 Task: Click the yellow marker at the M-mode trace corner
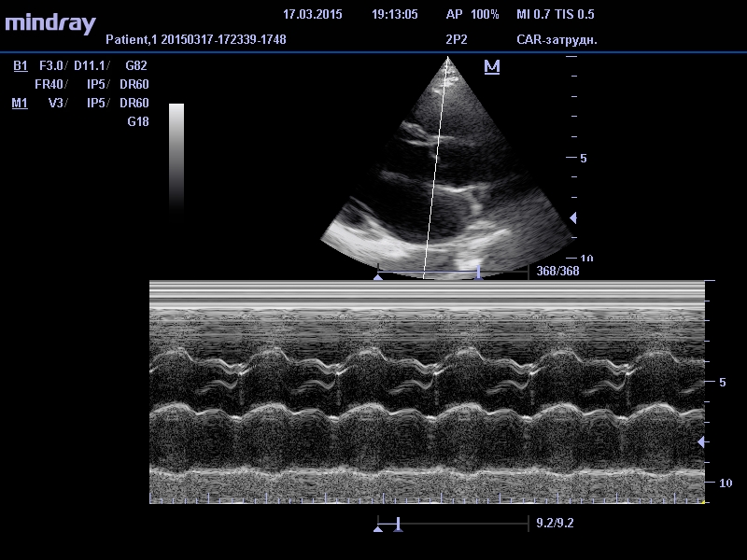click(x=702, y=502)
